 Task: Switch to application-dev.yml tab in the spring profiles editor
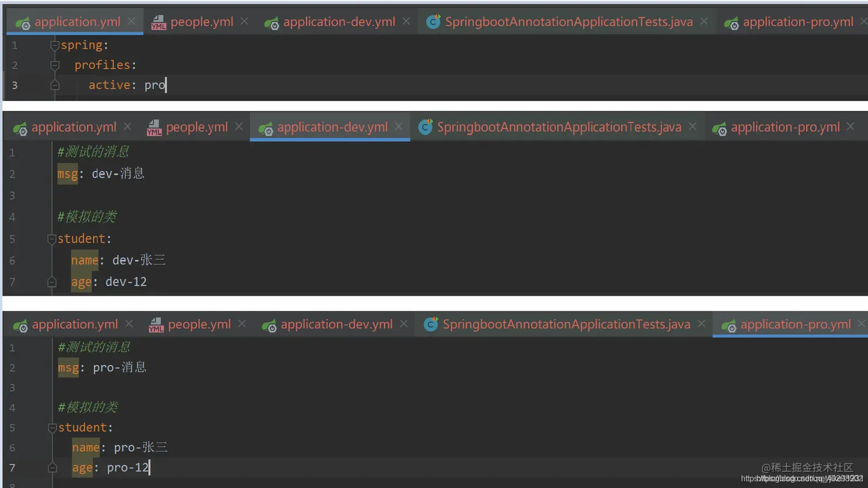pos(339,22)
